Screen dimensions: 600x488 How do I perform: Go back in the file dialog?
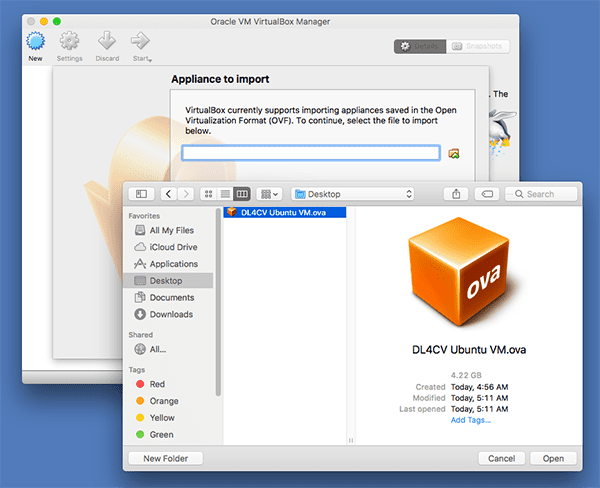coord(169,194)
